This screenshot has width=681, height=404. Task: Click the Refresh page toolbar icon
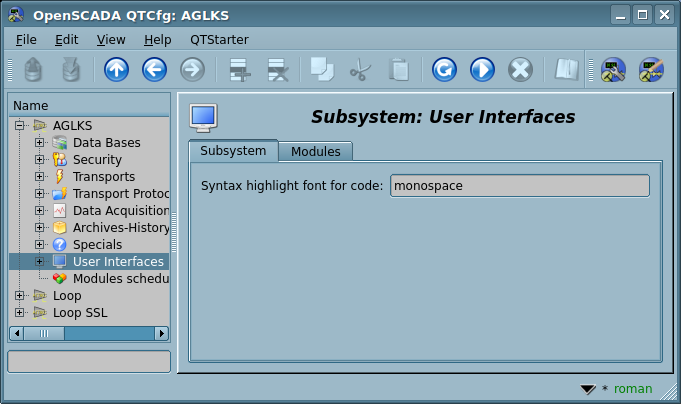tap(444, 70)
